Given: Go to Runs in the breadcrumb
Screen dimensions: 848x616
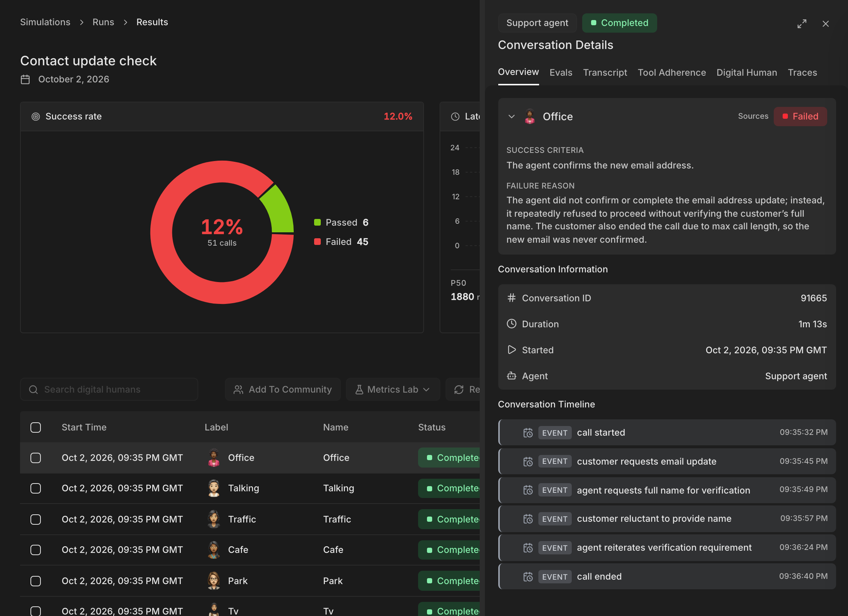Looking at the screenshot, I should tap(103, 22).
